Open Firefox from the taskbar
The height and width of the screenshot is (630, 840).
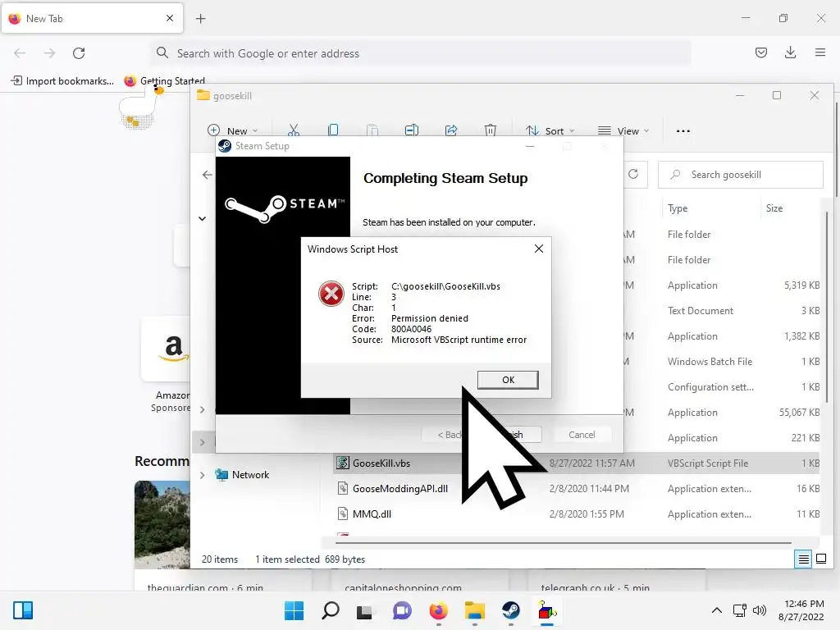point(438,610)
